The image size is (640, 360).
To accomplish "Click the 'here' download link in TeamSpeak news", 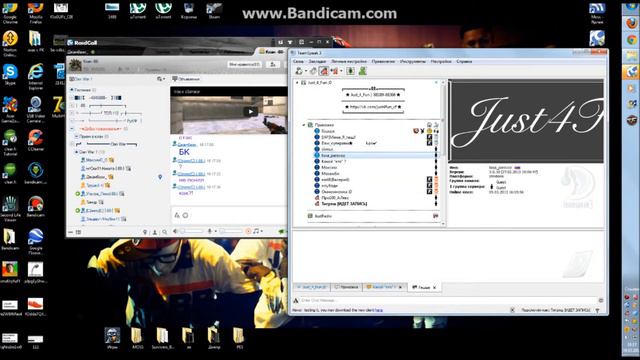I will point(379,310).
